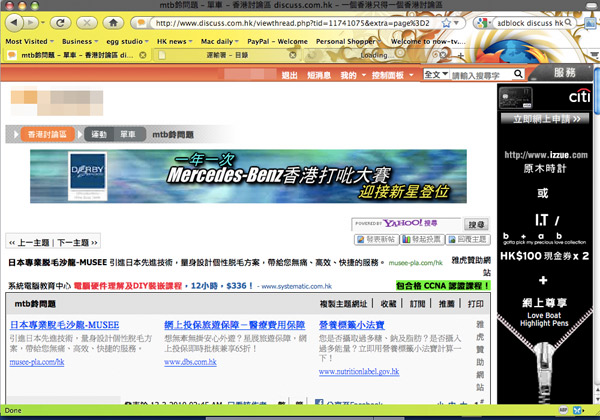
Task: Expand the Most Visited bookmarks folder
Action: pyautogui.click(x=29, y=41)
